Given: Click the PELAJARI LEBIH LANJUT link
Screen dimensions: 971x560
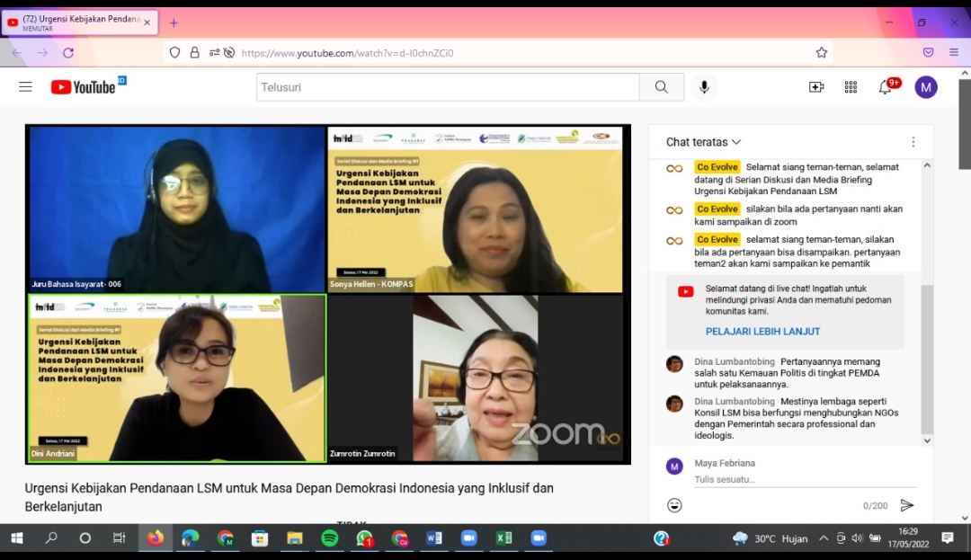Looking at the screenshot, I should click(x=762, y=332).
